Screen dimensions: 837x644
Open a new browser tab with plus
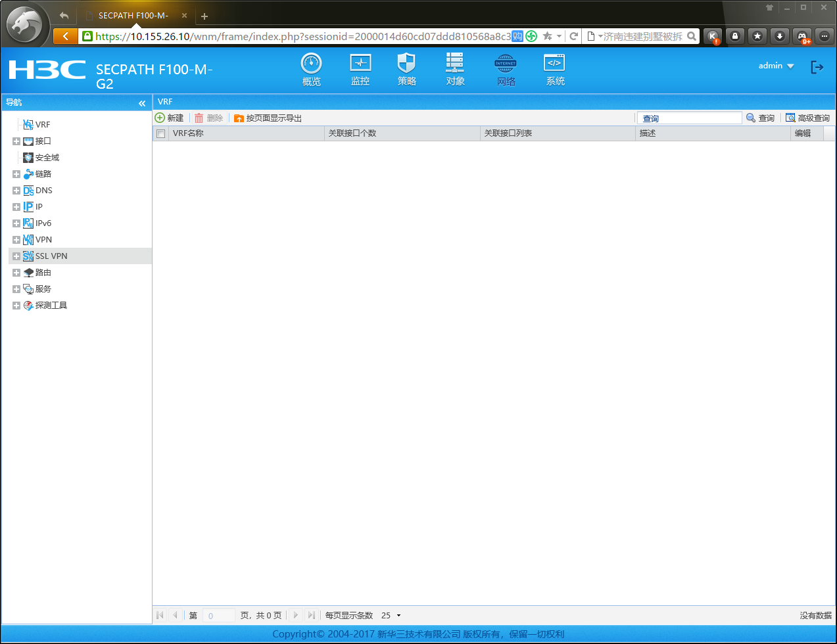pos(204,16)
